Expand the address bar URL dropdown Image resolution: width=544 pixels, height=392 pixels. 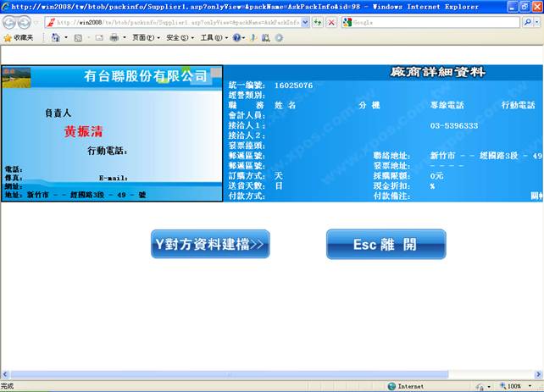(305, 22)
